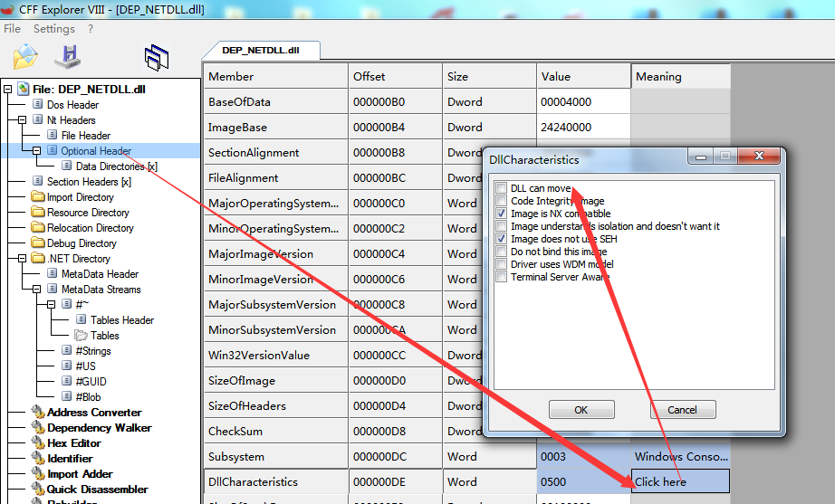Screen dimensions: 835x504
Task: Collapse the Nt Headers tree node
Action: click(23, 120)
